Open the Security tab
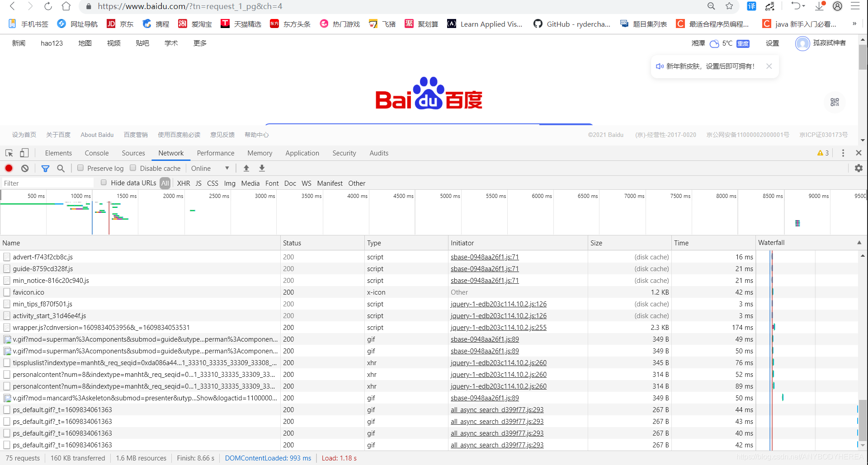 point(344,153)
